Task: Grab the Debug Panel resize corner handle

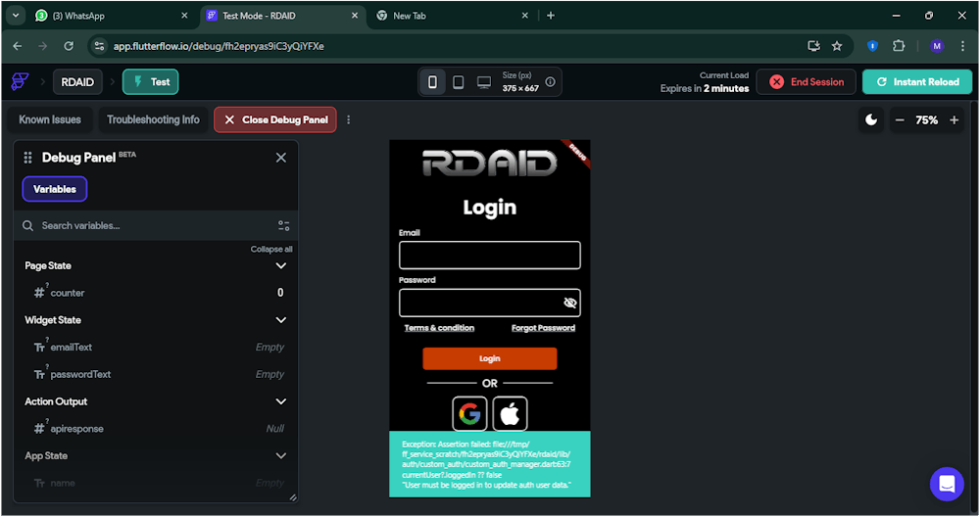Action: pyautogui.click(x=293, y=497)
